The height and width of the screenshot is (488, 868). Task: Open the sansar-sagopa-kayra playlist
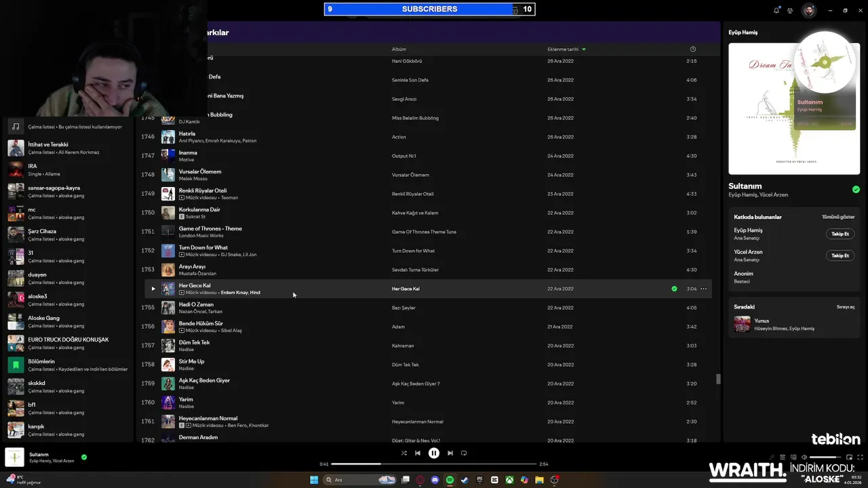(68, 191)
